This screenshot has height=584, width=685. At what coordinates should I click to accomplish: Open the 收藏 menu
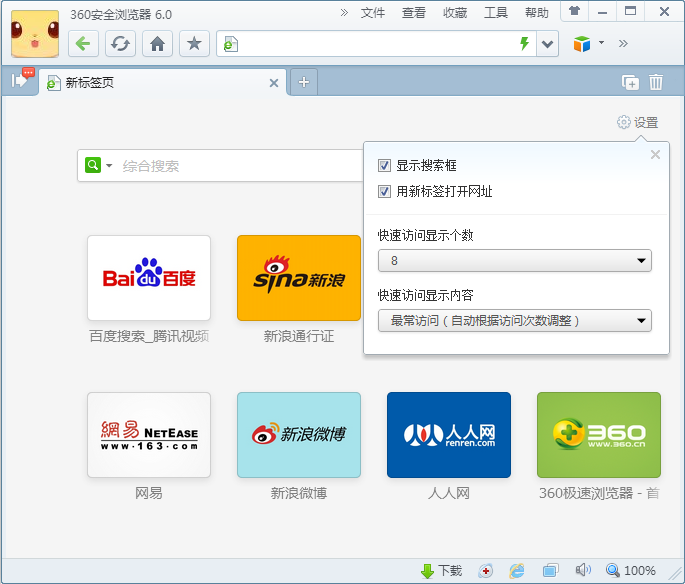tap(455, 13)
